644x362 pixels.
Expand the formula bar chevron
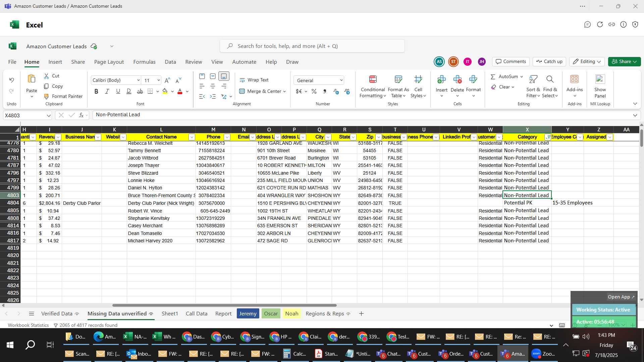pyautogui.click(x=635, y=115)
